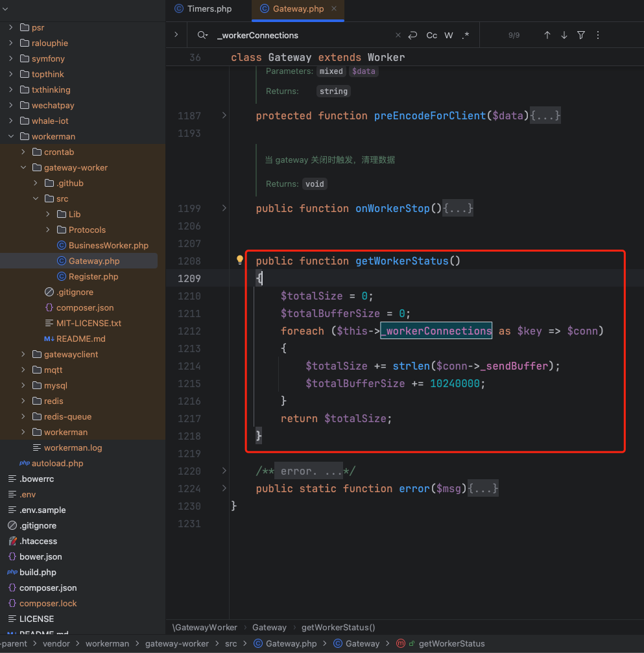Open search history magnifier dropdown
This screenshot has height=653, width=644.
tap(203, 36)
